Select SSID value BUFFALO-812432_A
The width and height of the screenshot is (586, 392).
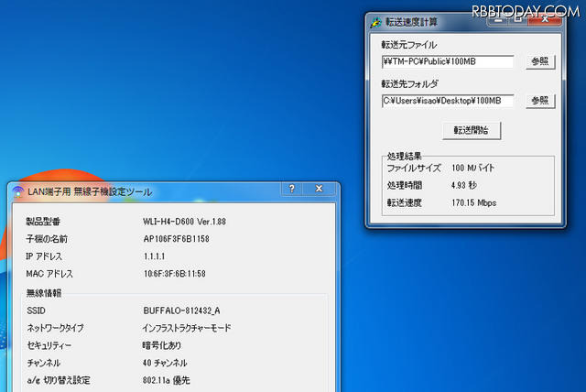pyautogui.click(x=181, y=310)
